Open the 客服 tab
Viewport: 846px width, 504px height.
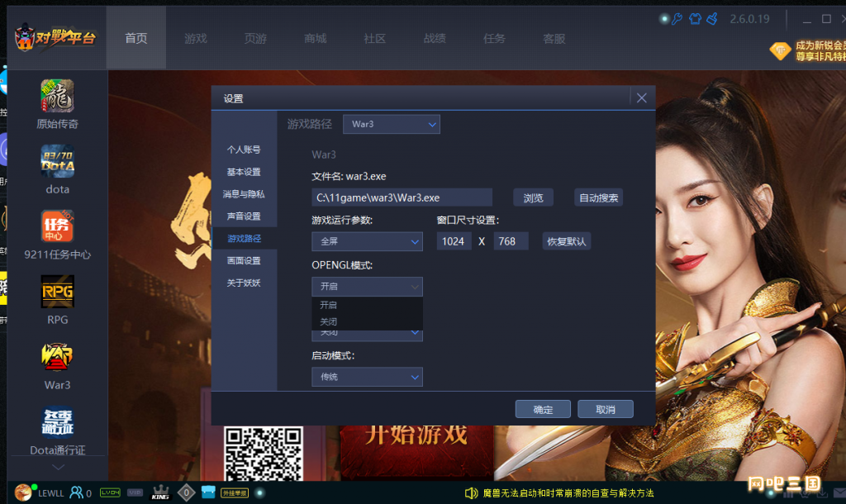[554, 38]
